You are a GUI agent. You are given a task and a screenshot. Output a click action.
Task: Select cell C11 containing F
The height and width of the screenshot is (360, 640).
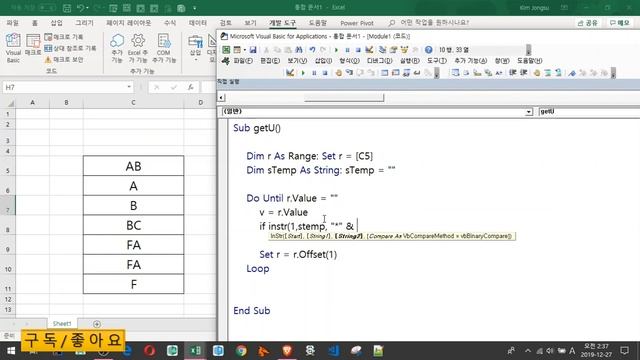[x=133, y=284]
